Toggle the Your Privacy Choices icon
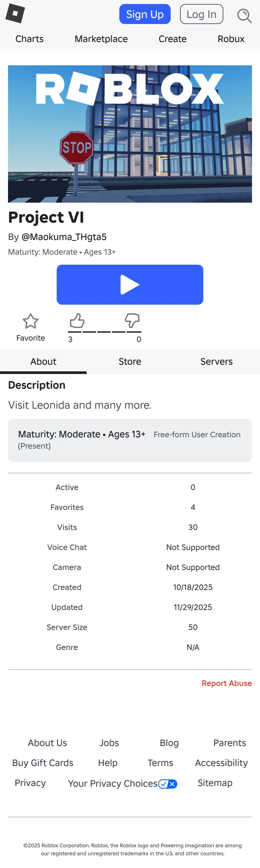The image size is (260, 868). click(168, 784)
